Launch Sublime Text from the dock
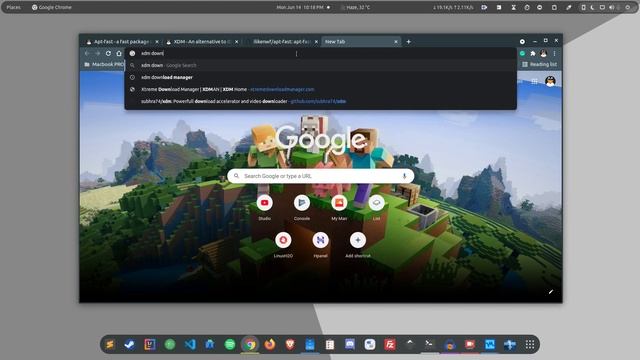Image resolution: width=640 pixels, height=360 pixels. coord(110,344)
